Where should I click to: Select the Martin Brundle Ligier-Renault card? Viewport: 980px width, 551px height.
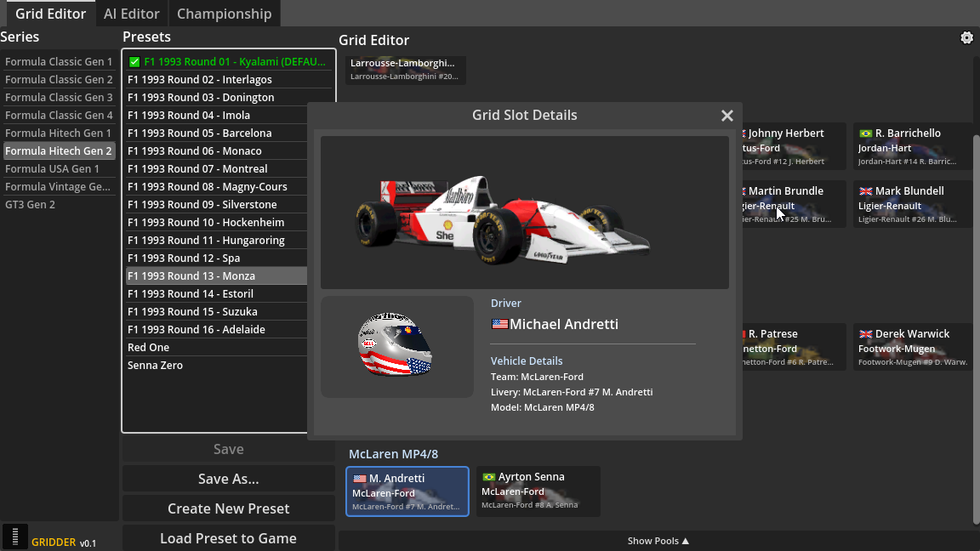(x=794, y=204)
